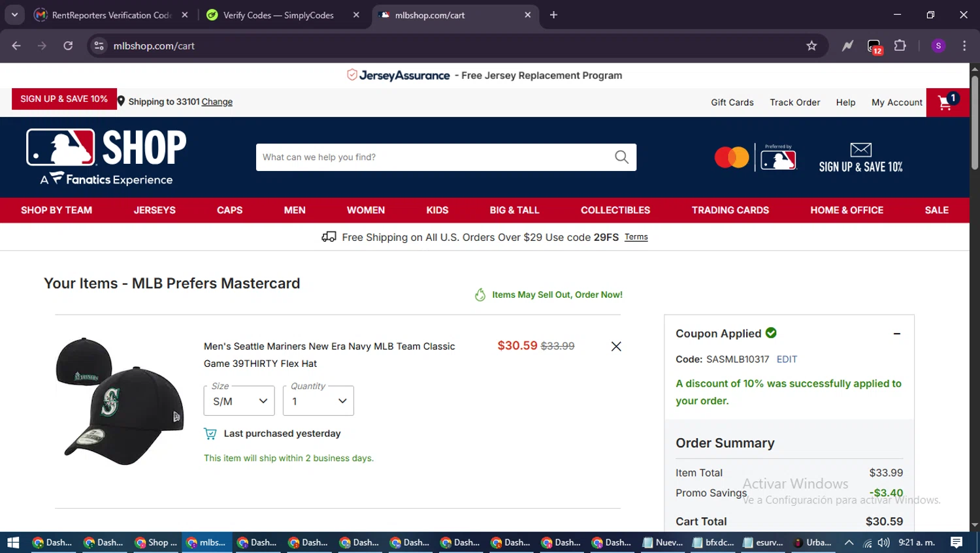Open the Chrome three-dot menu
Screen dimensions: 980x553
click(x=964, y=46)
